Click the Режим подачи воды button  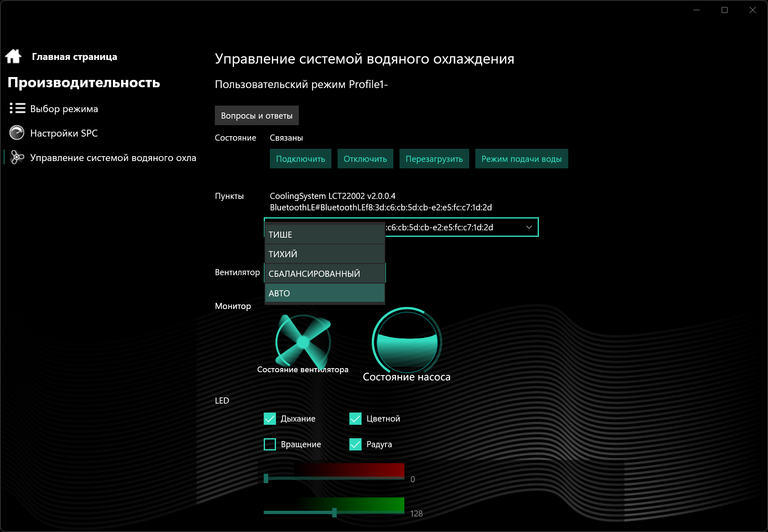pyautogui.click(x=521, y=159)
